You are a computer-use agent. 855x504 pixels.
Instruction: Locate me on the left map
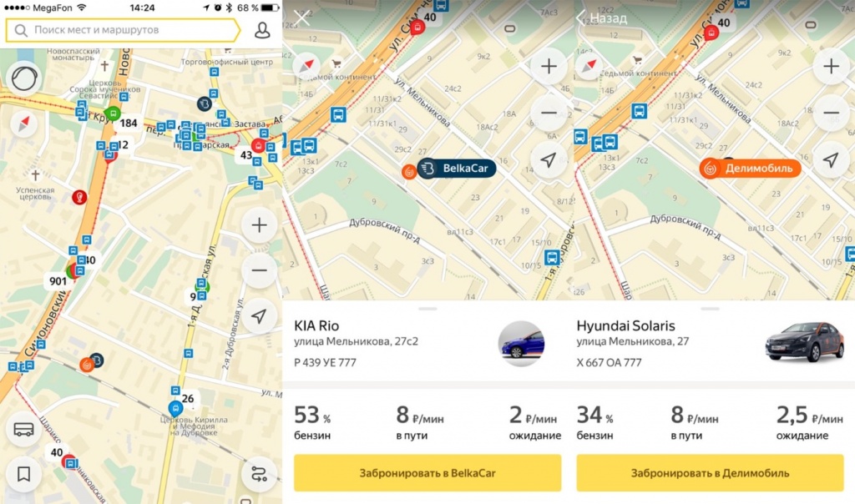pyautogui.click(x=259, y=315)
